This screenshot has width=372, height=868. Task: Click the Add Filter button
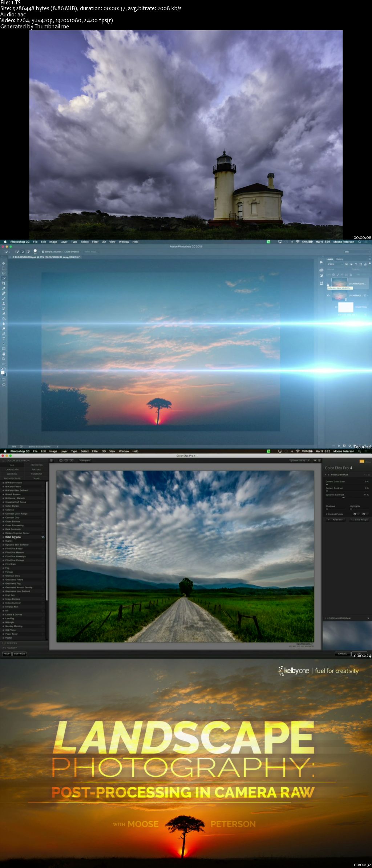[335, 520]
